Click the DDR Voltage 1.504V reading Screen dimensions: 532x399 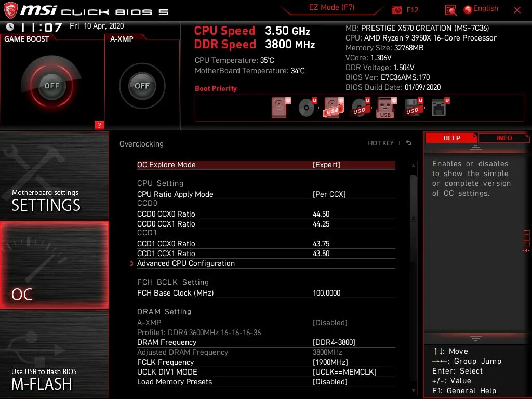pos(380,68)
